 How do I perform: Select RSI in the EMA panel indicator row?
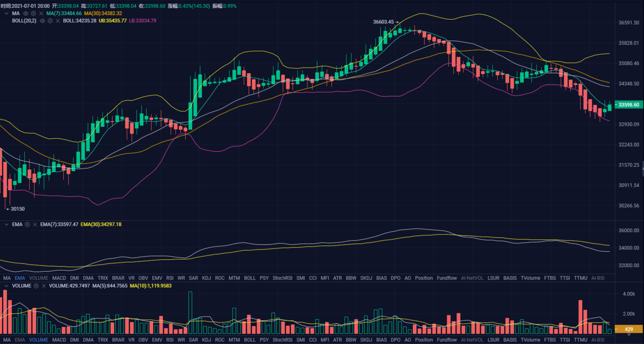pyautogui.click(x=170, y=278)
